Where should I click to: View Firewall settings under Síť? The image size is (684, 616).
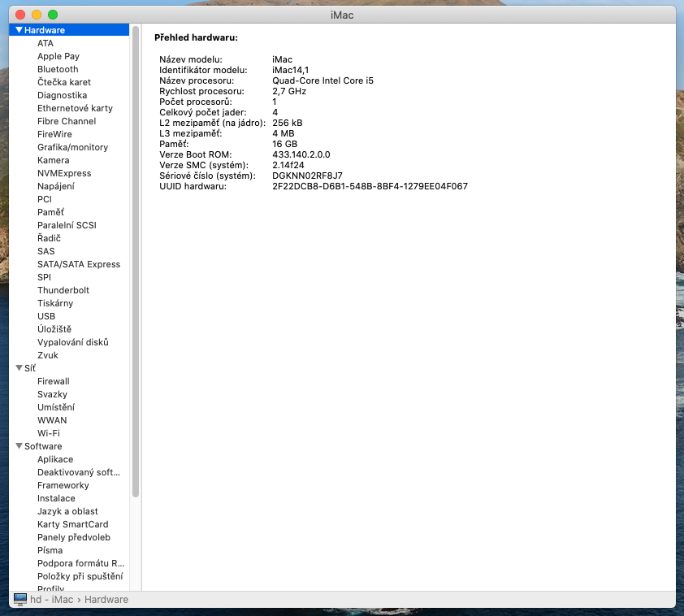click(x=53, y=381)
